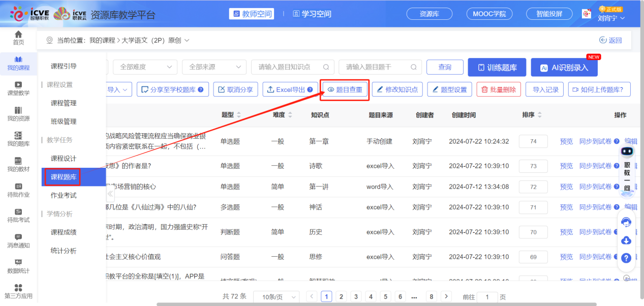
Task: Click the 题目查重 button
Action: [345, 89]
